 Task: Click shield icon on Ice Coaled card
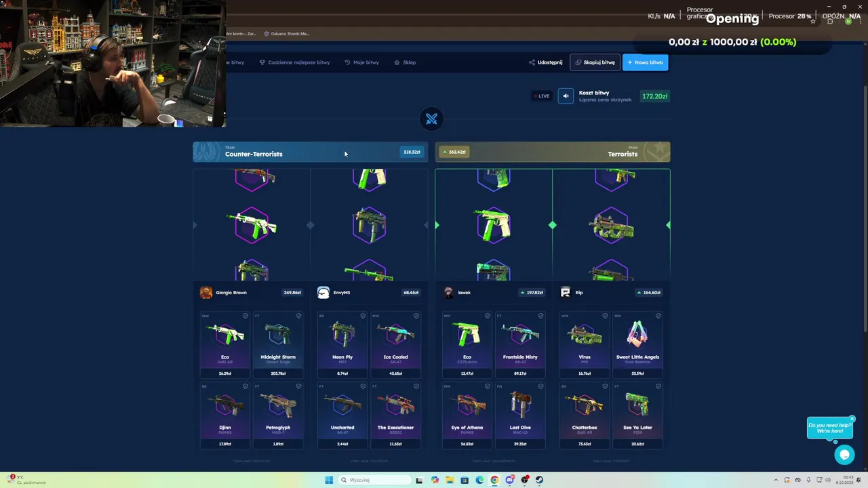click(416, 316)
